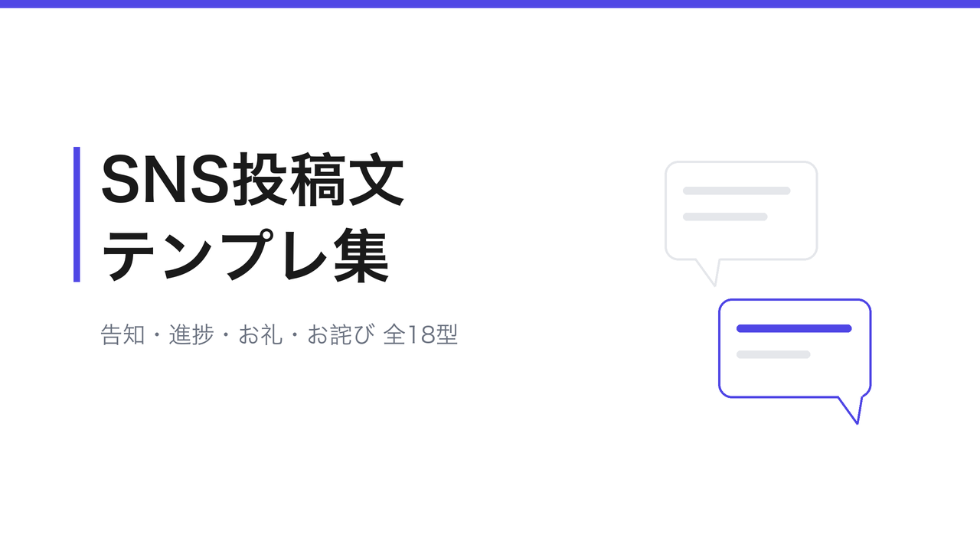Viewport: 980px width, 551px height.
Task: Select the short gray line in the purple bubble
Action: pos(773,354)
